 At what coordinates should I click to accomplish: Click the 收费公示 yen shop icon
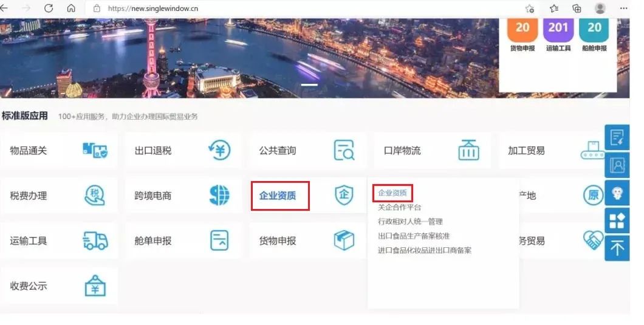click(95, 286)
